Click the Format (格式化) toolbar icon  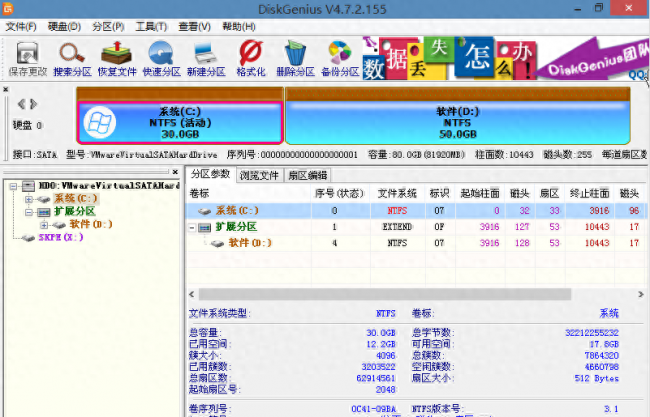coord(251,59)
